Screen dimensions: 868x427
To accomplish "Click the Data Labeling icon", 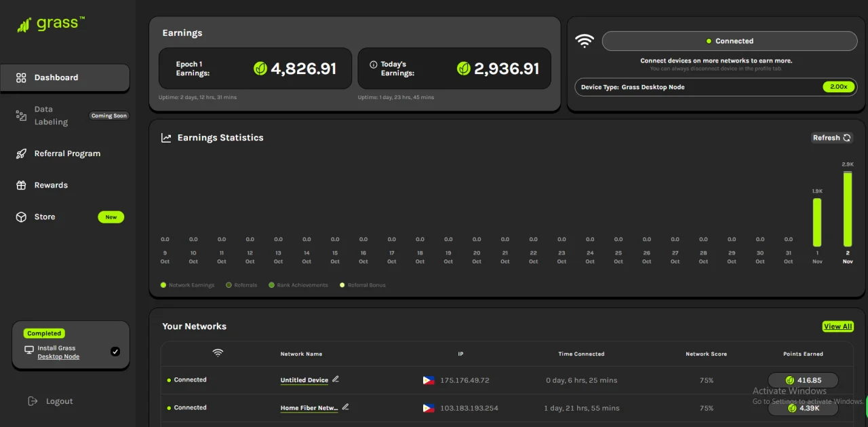I will pyautogui.click(x=21, y=115).
